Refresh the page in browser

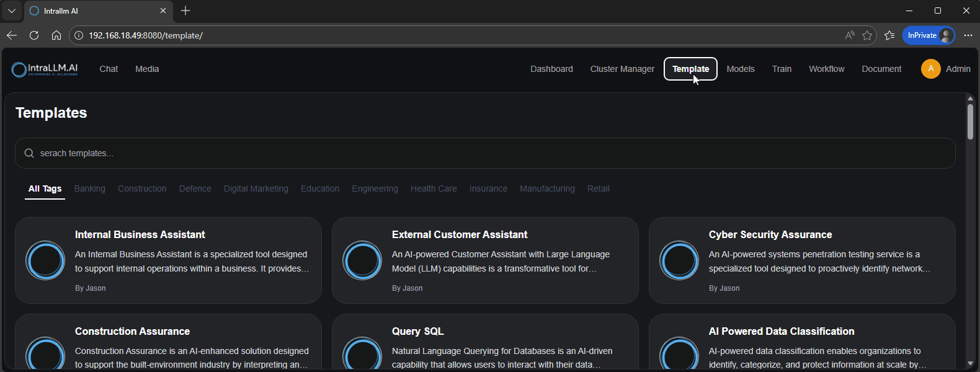(x=34, y=35)
